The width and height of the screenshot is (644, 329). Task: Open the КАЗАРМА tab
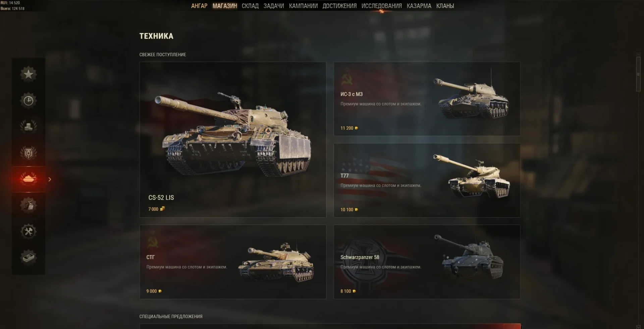pos(419,6)
